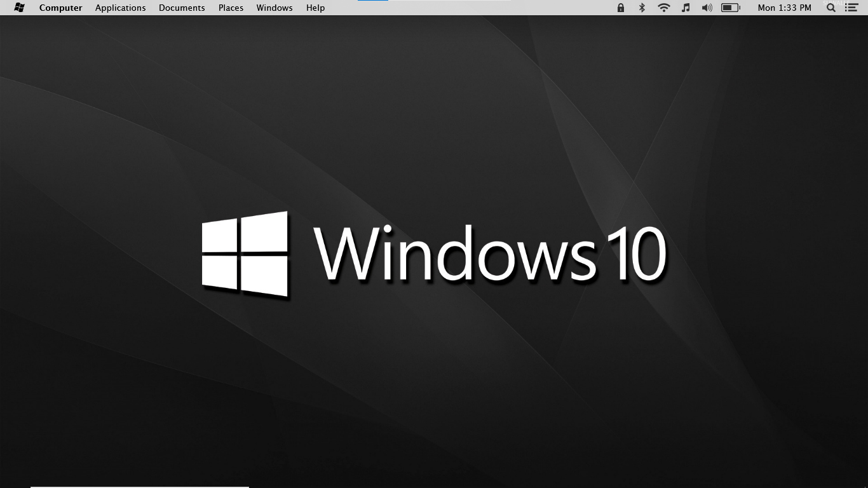This screenshot has width=868, height=488.
Task: Check the battery status icon
Action: click(731, 8)
